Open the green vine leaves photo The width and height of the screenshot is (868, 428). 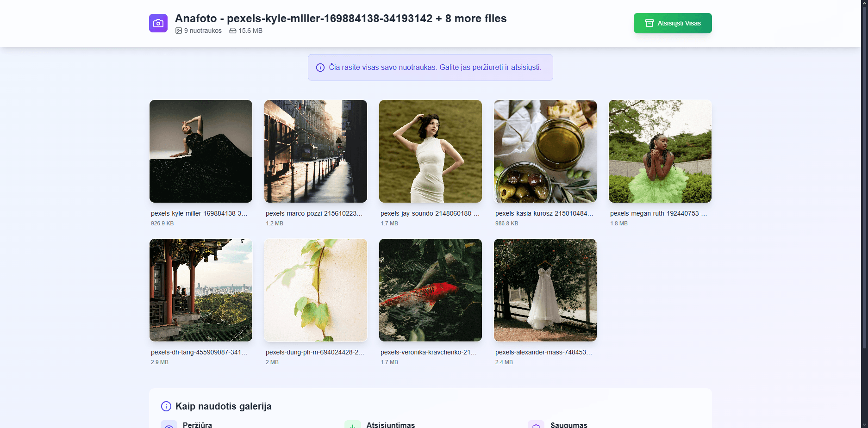(x=315, y=290)
